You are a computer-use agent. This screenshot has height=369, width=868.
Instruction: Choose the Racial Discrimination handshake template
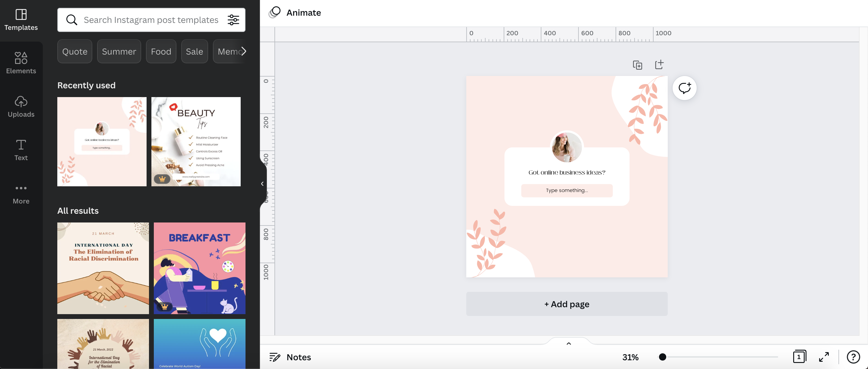(103, 268)
